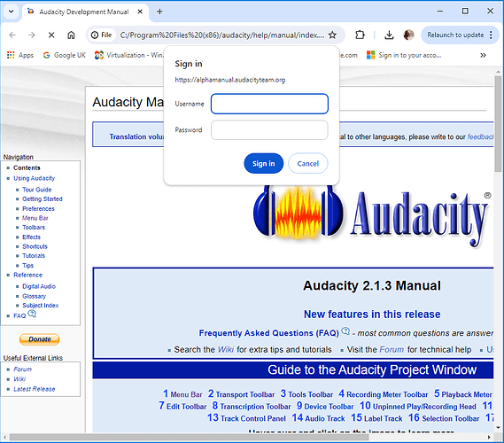Image resolution: width=504 pixels, height=443 pixels.
Task: Click the Donate button in the sidebar
Action: click(40, 339)
